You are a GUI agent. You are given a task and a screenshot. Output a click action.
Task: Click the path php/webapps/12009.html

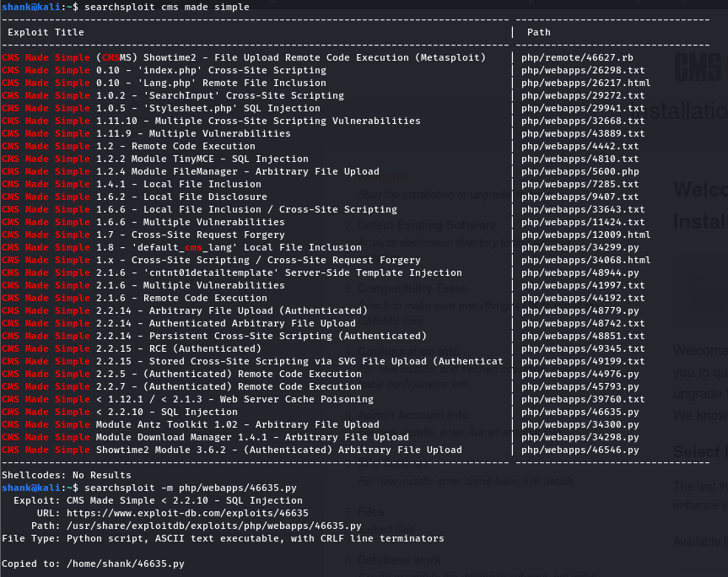pyautogui.click(x=585, y=235)
